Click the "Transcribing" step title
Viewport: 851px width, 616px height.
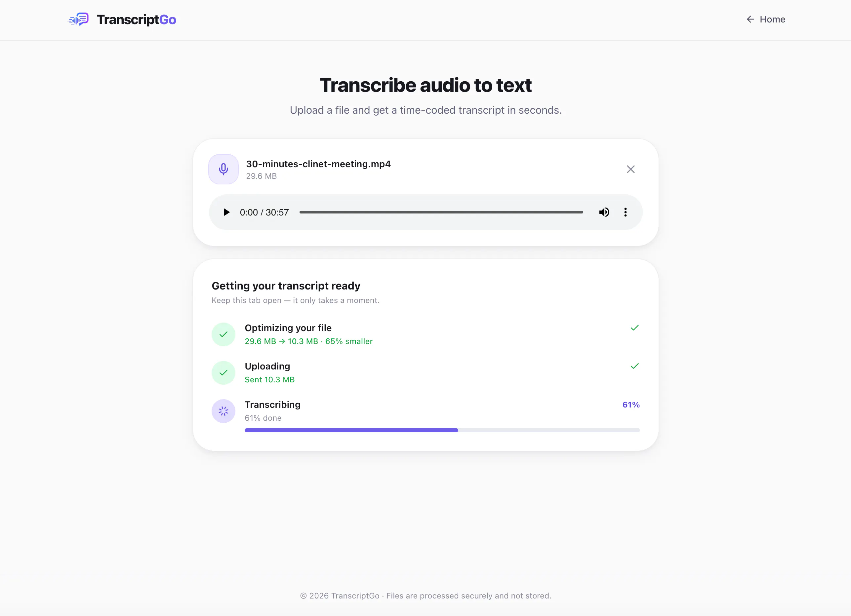[x=272, y=404]
